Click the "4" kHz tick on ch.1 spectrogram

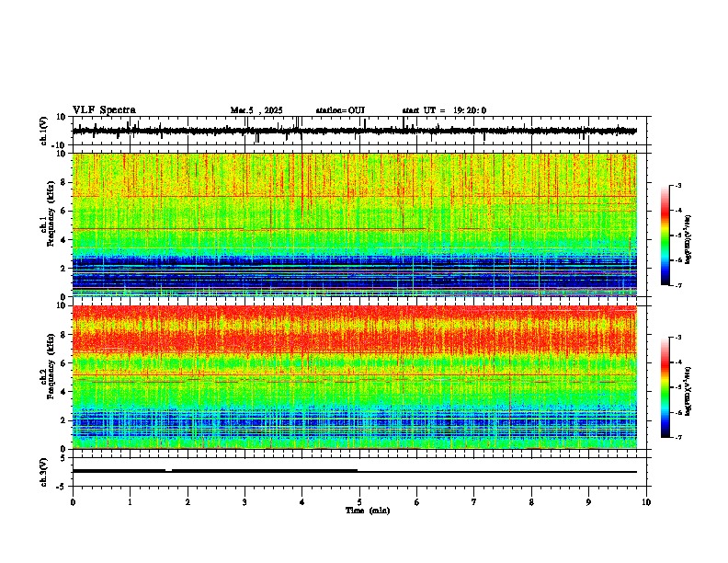(x=63, y=240)
